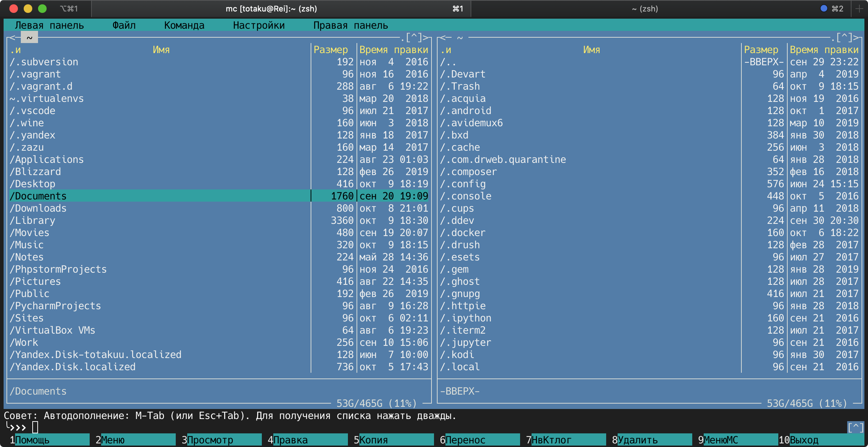
Task: Click the 4Правка function key button
Action: click(307, 440)
